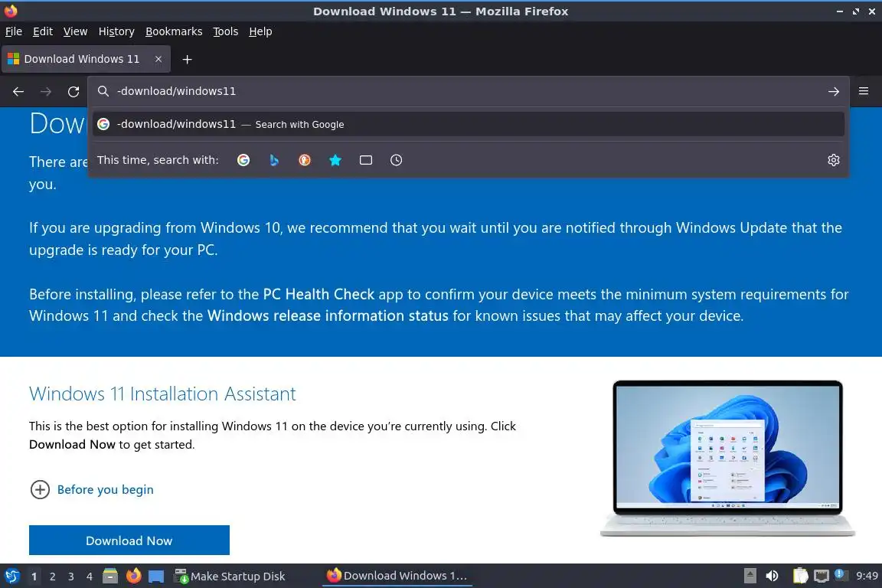Maximize the Firefox window
The width and height of the screenshot is (882, 588).
(x=856, y=11)
